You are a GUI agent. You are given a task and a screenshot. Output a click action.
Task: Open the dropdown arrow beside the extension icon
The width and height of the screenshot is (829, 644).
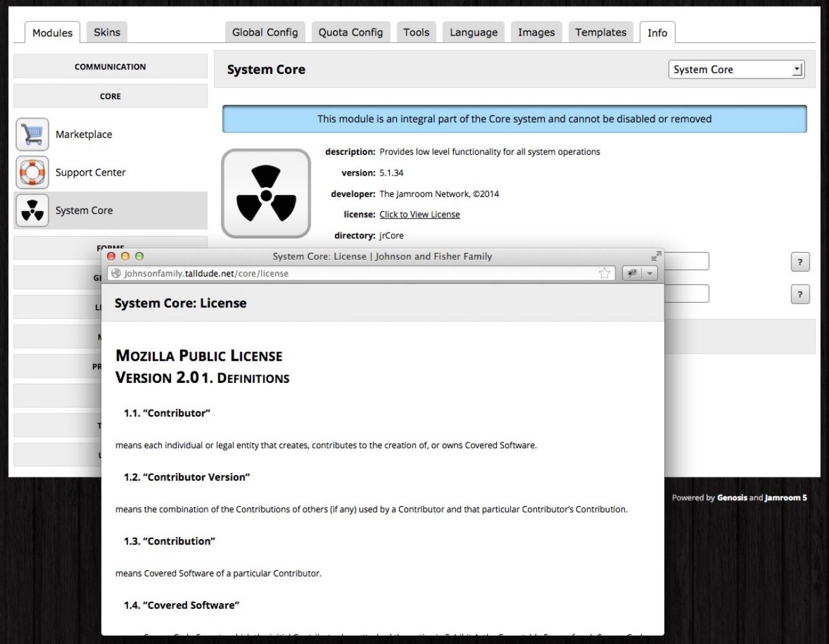(650, 273)
